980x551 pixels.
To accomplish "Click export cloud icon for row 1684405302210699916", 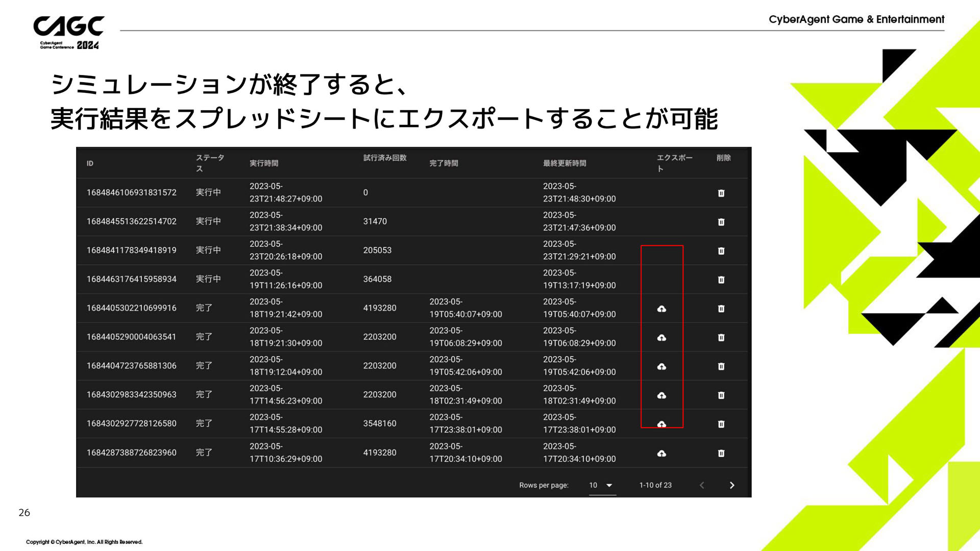I will [661, 309].
